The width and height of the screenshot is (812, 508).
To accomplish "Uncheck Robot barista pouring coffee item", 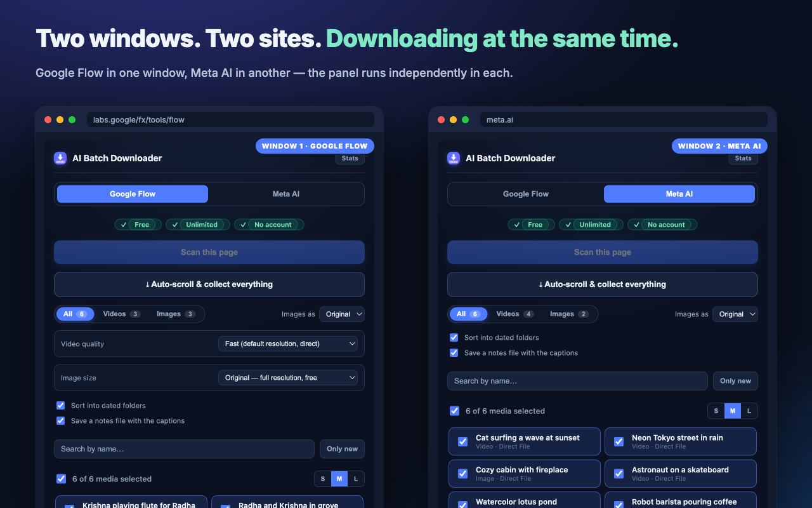I will click(619, 504).
